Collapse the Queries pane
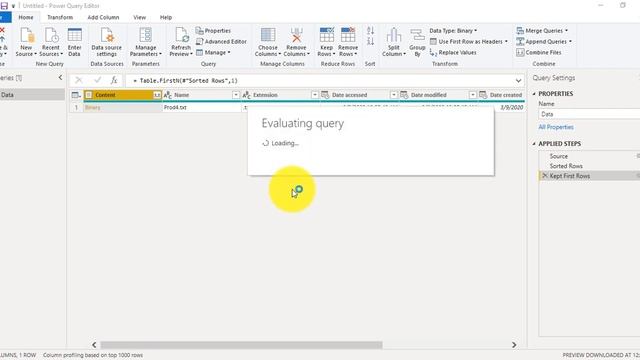The image size is (640, 360). [x=60, y=78]
